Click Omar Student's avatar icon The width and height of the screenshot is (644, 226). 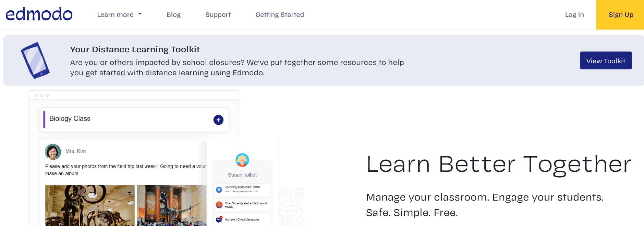click(x=218, y=204)
